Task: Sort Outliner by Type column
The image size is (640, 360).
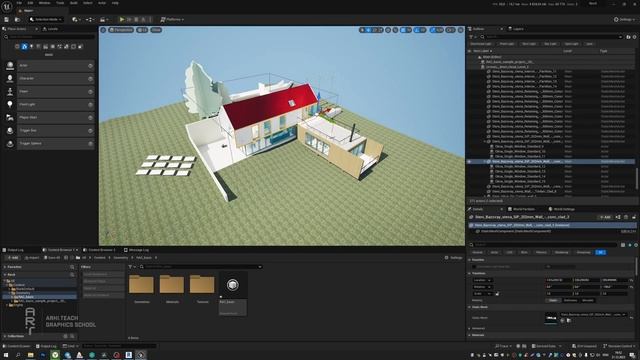Action: point(604,51)
